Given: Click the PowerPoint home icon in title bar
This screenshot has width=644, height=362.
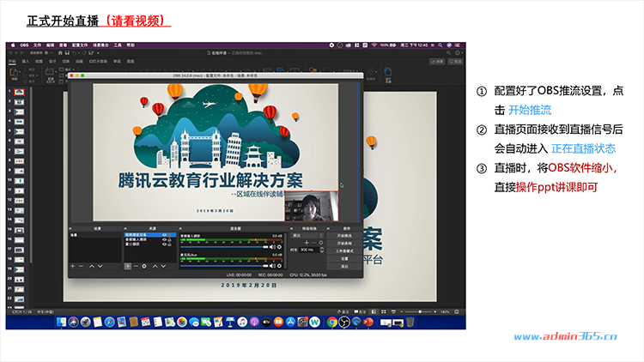Looking at the screenshot, I should pos(60,53).
